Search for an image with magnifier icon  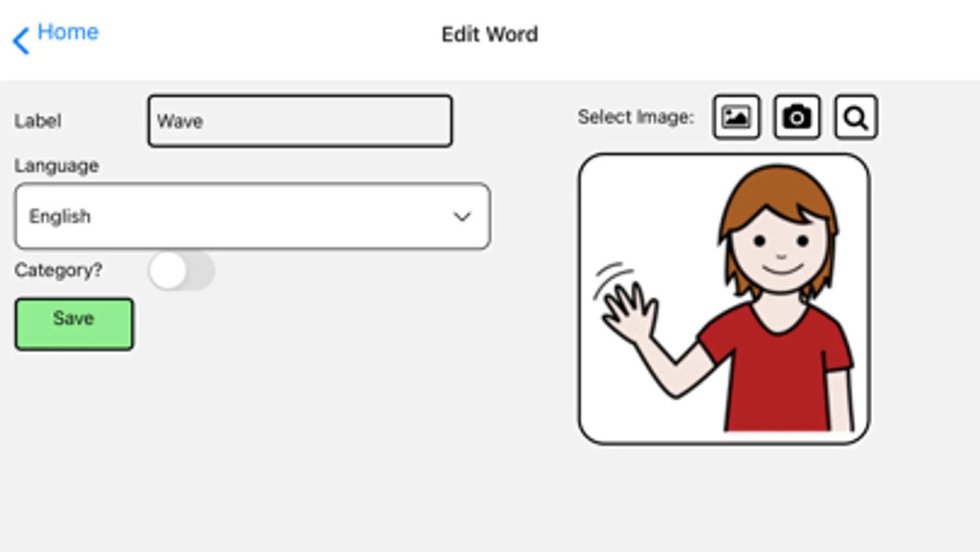[x=856, y=117]
